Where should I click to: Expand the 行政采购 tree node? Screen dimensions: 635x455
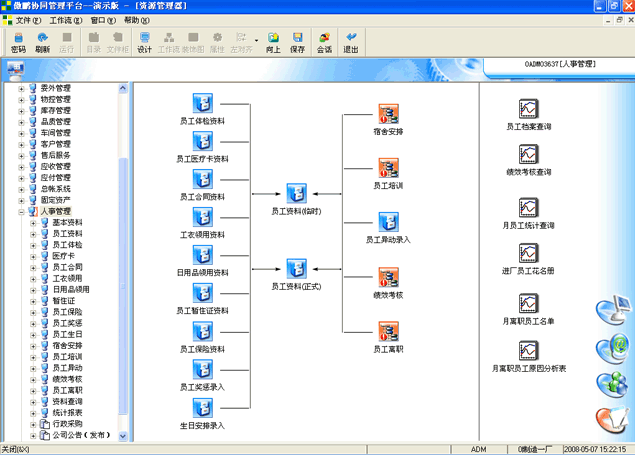pos(33,423)
